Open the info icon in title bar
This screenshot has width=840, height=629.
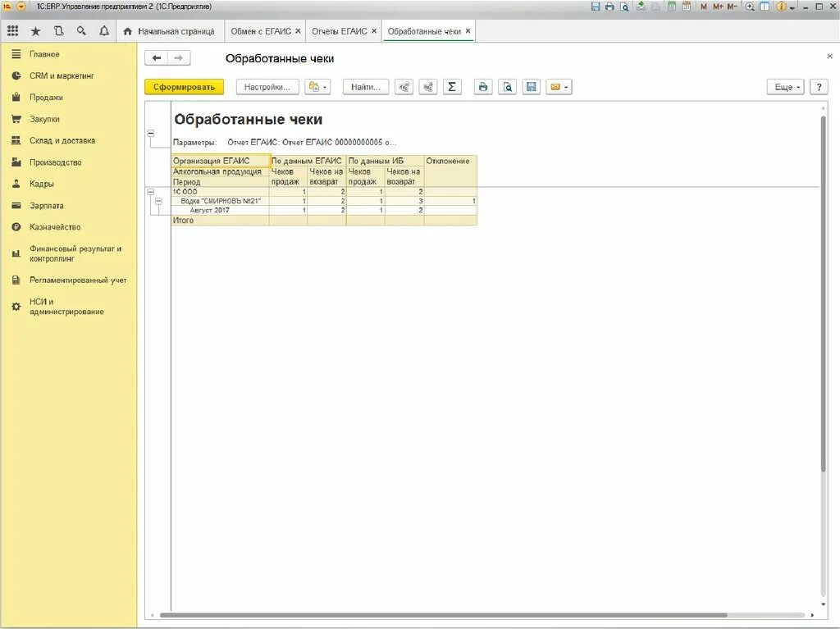[781, 7]
